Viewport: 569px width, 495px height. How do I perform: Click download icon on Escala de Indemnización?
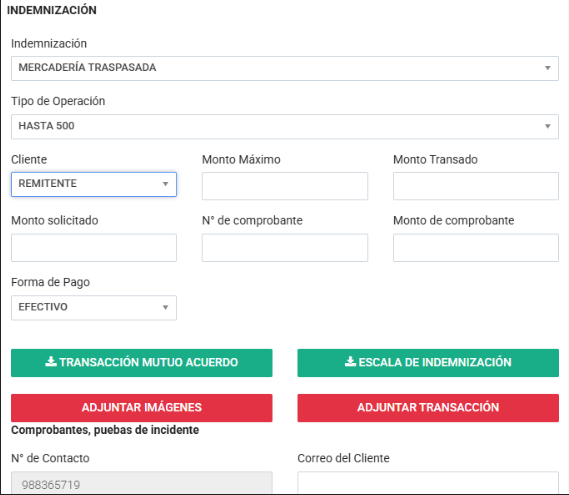(350, 361)
